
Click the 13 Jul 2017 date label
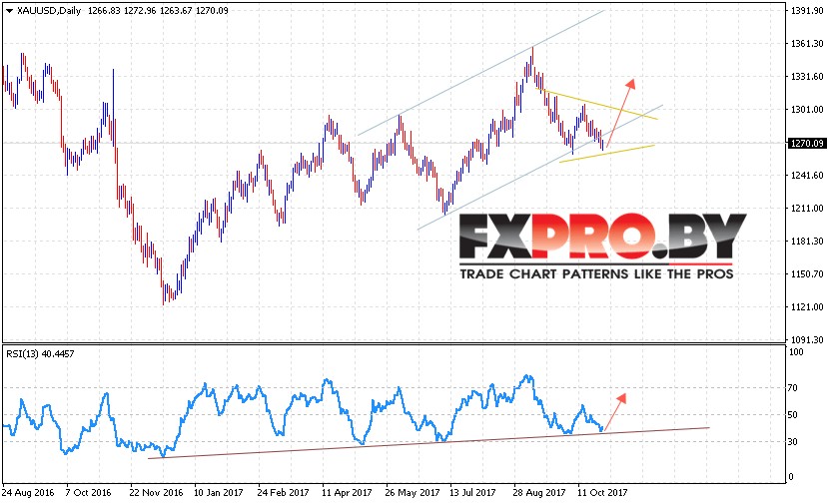pyautogui.click(x=472, y=492)
